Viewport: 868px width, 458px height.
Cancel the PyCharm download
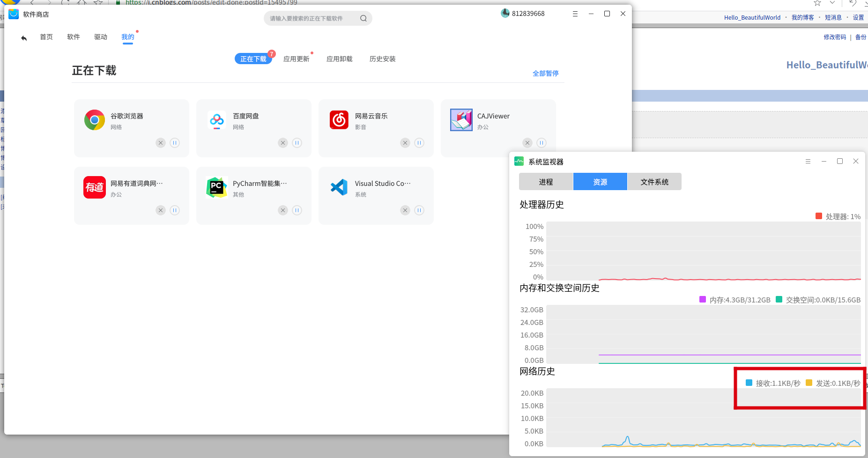(283, 210)
